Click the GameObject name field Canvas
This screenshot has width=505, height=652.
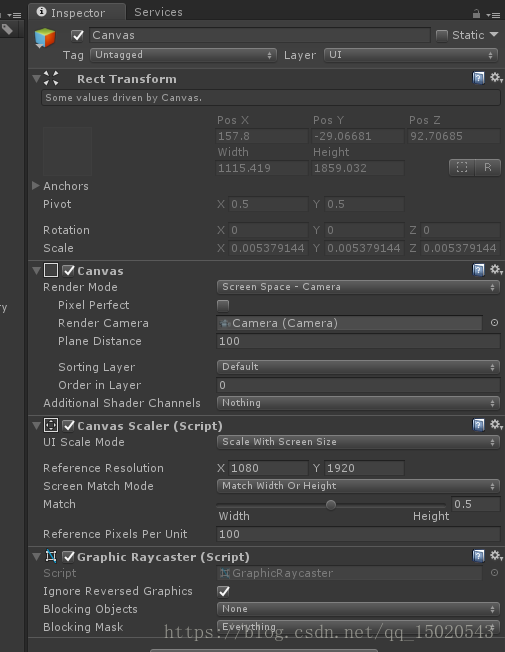click(260, 35)
